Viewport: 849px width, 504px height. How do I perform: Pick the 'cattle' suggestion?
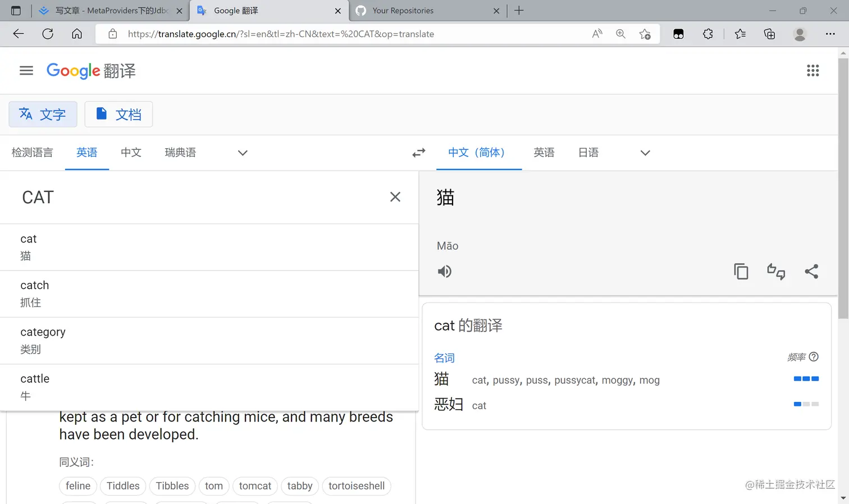209,387
